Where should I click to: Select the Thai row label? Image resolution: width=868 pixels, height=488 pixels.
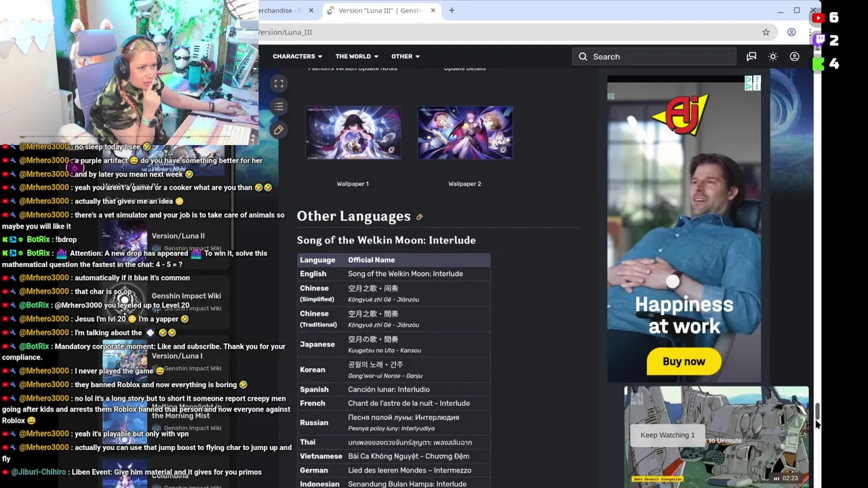pyautogui.click(x=307, y=443)
